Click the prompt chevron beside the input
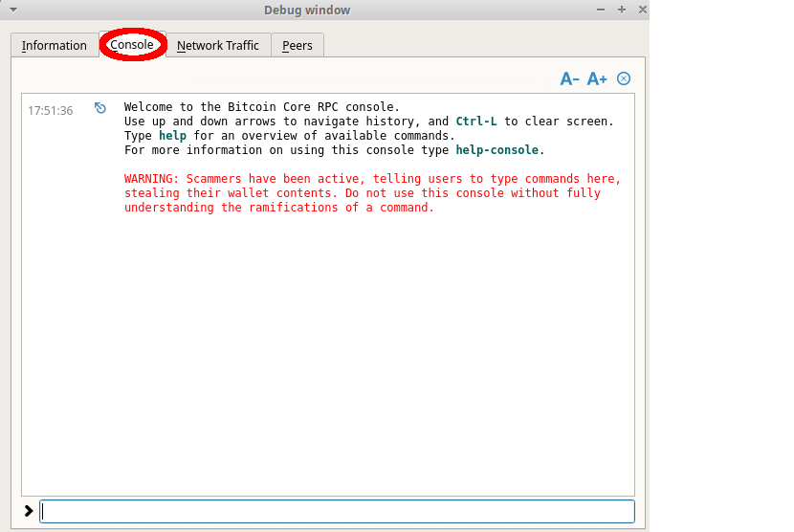 pos(29,511)
